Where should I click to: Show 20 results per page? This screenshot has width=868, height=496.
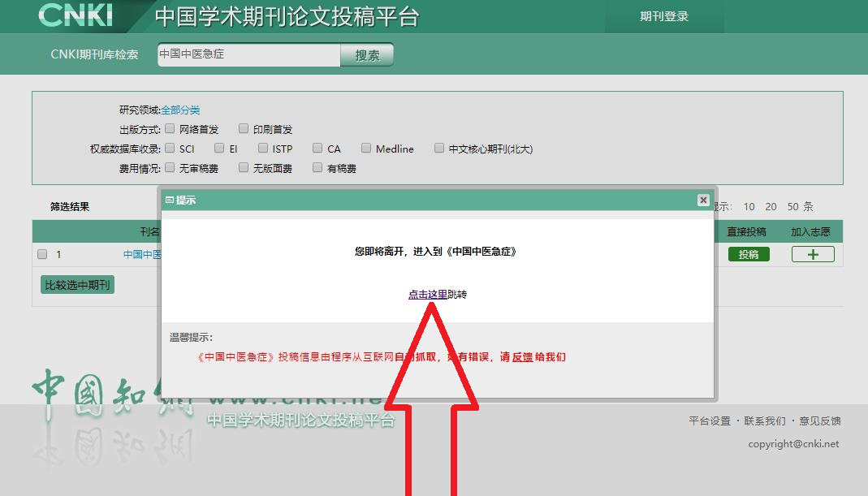[771, 206]
